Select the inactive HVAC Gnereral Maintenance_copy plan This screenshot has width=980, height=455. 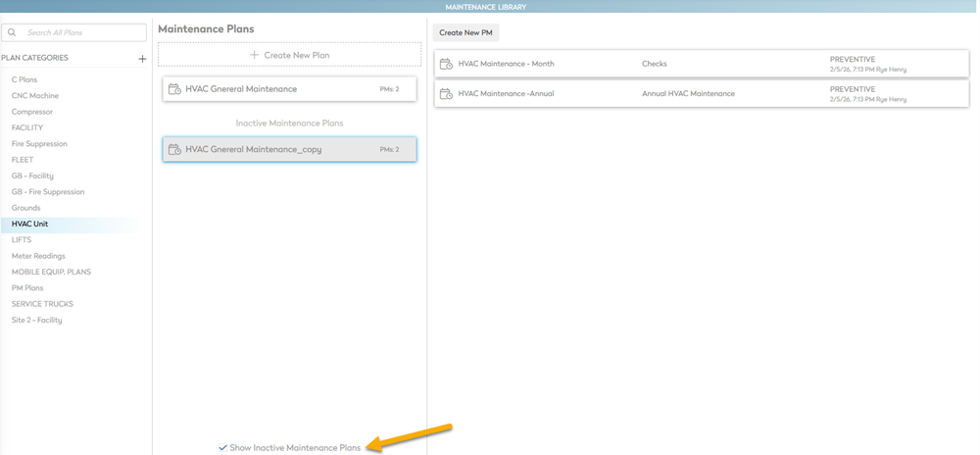click(289, 149)
